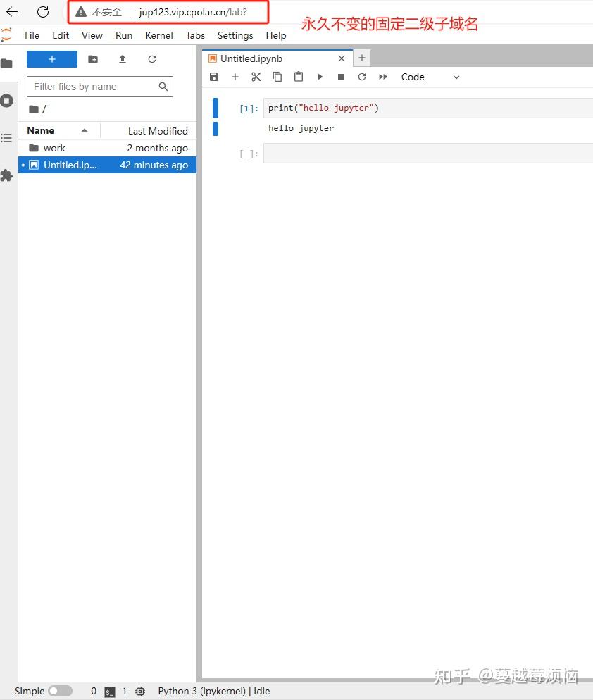
Task: Open the Code cell type dropdown
Action: point(430,77)
